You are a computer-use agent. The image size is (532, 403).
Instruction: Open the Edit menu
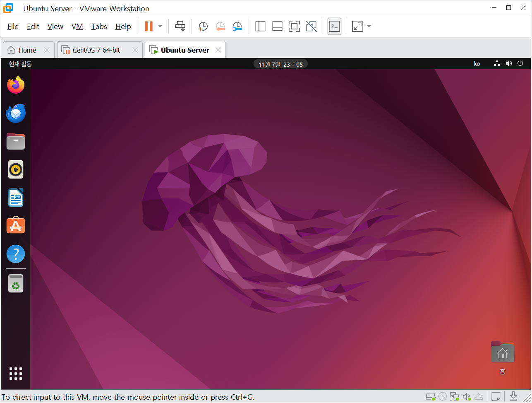[33, 27]
